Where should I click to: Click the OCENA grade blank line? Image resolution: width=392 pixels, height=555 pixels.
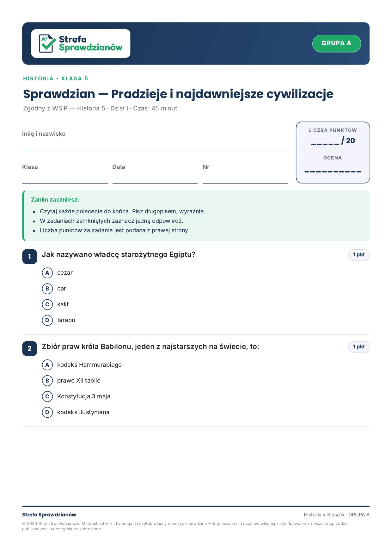pos(333,172)
